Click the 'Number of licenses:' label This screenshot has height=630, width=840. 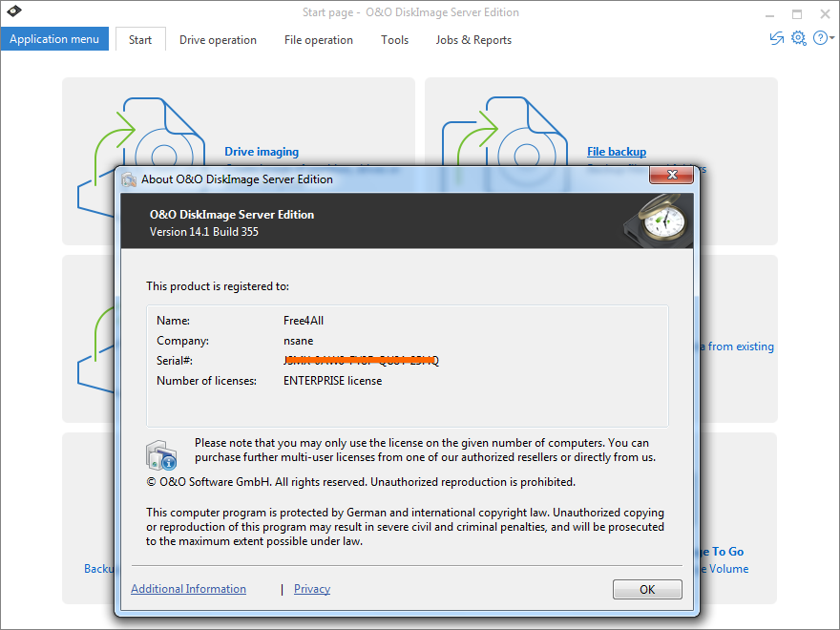tap(207, 381)
